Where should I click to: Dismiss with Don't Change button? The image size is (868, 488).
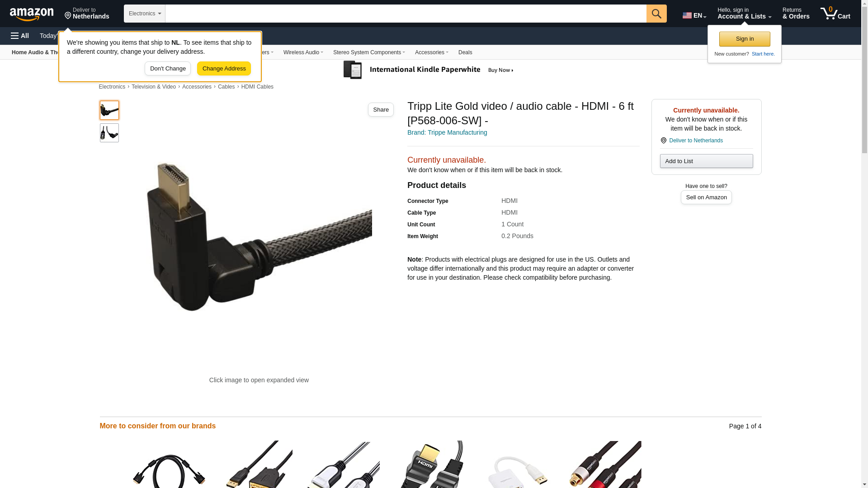(x=168, y=69)
